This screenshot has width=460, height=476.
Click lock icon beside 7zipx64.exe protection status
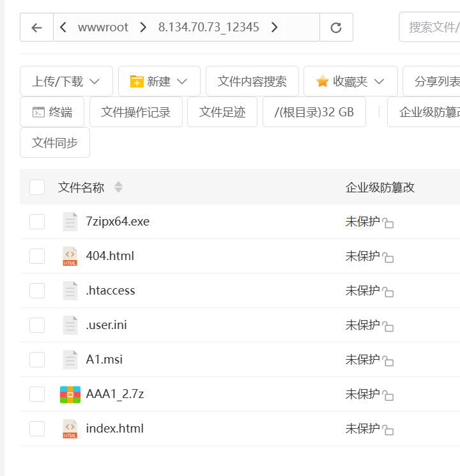coord(388,223)
